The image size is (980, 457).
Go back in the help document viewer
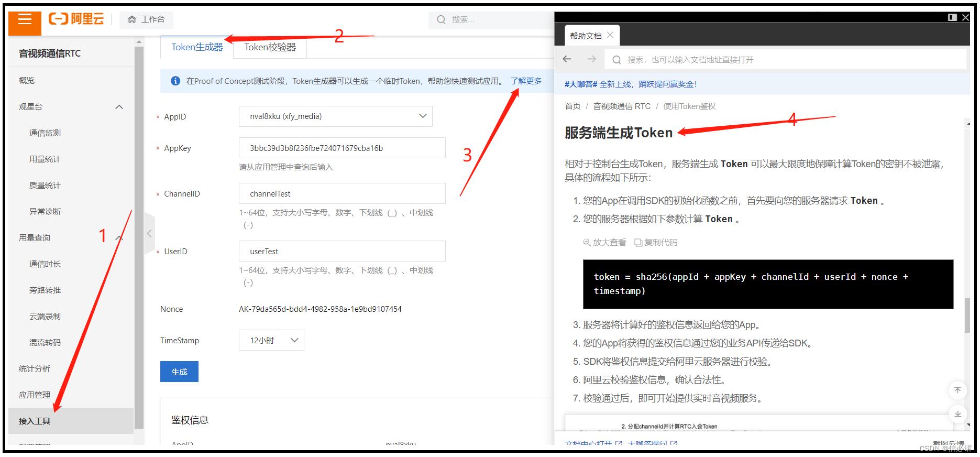(567, 59)
